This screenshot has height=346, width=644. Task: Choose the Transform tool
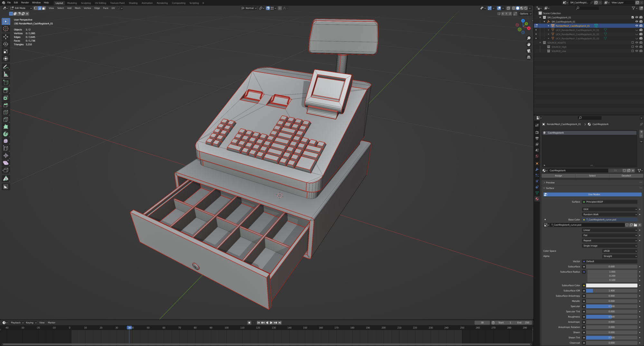[6, 59]
